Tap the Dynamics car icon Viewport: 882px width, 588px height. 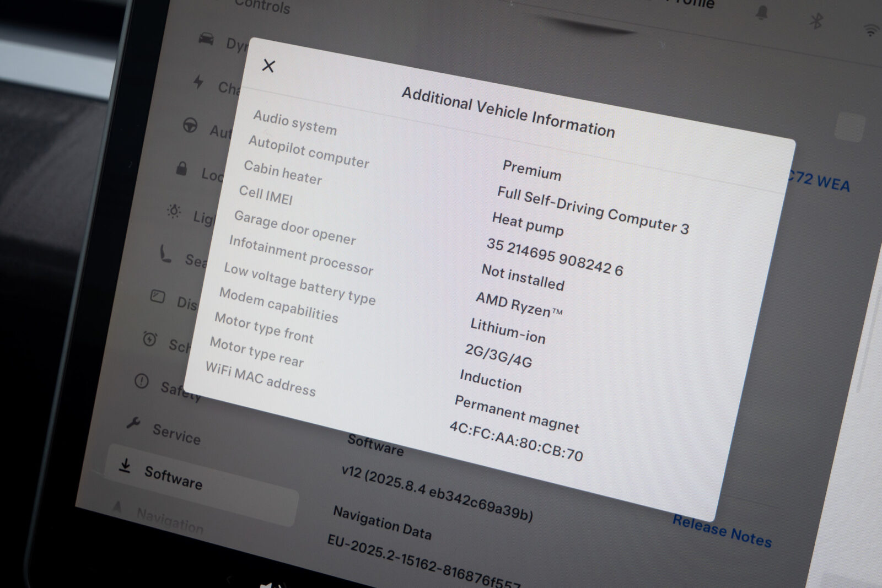coord(206,39)
